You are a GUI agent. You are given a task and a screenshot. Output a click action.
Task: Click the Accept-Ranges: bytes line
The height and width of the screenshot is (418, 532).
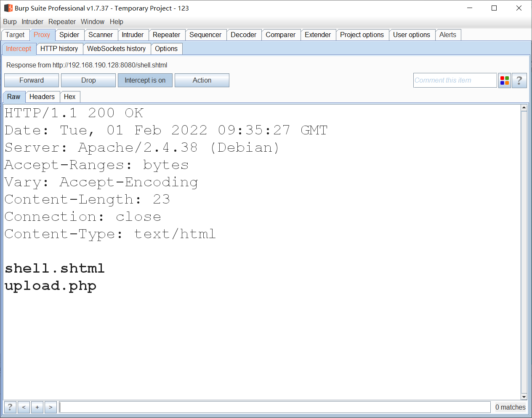[96, 165]
